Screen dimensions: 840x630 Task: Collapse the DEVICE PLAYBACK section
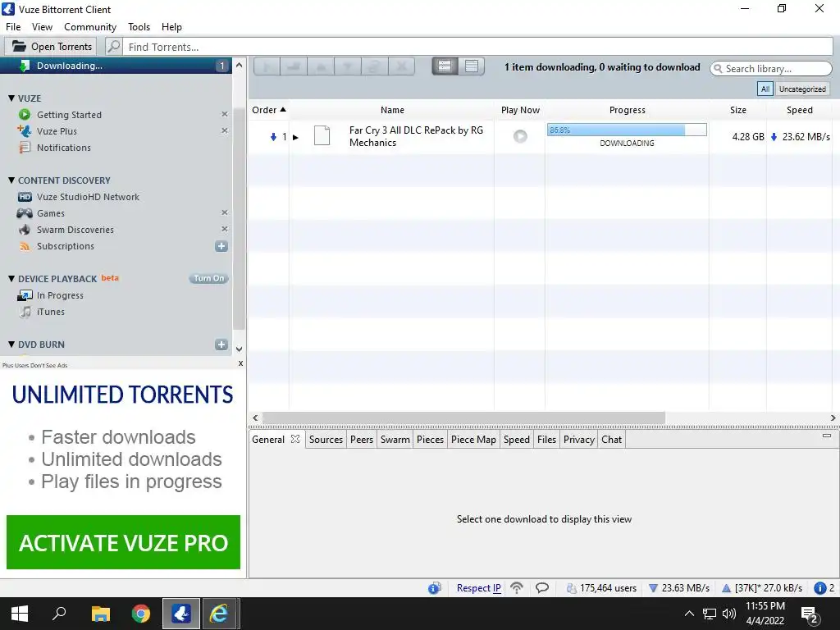tap(11, 279)
